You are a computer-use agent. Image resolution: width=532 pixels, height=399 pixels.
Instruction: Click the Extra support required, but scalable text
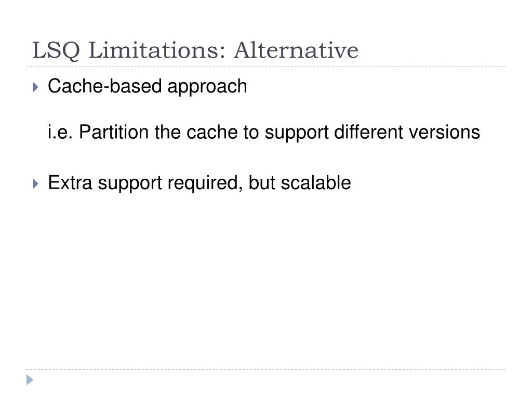coord(199,183)
